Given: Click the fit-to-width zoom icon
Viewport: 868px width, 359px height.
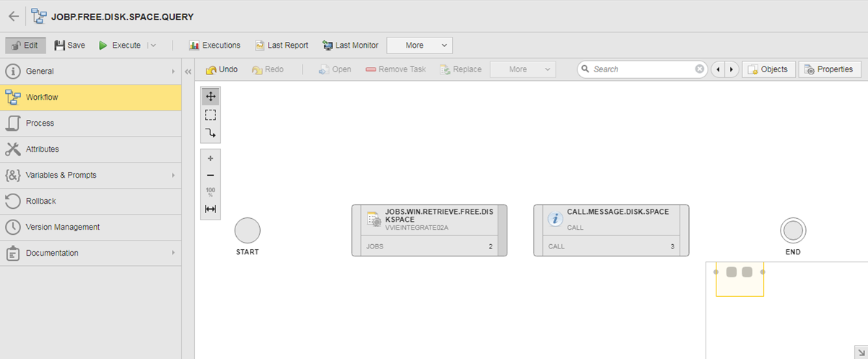Looking at the screenshot, I should click(x=210, y=209).
